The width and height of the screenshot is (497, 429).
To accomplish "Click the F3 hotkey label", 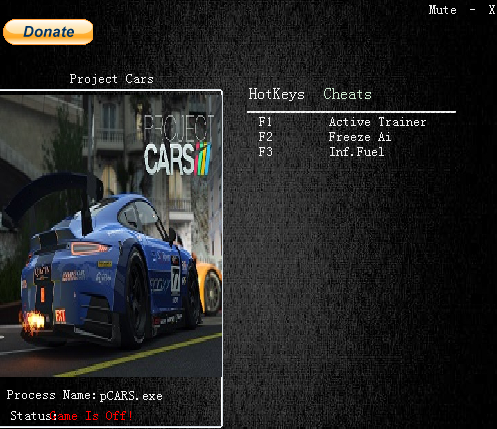I will pyautogui.click(x=265, y=152).
